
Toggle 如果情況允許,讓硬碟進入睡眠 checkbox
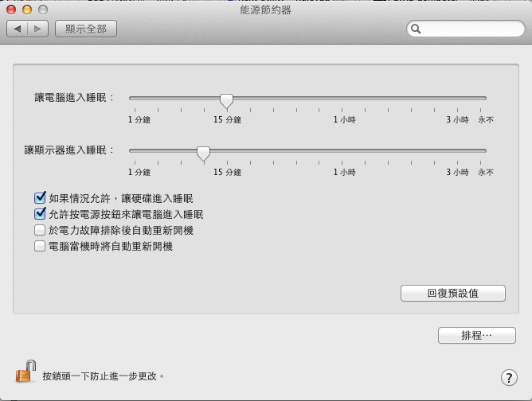[40, 197]
